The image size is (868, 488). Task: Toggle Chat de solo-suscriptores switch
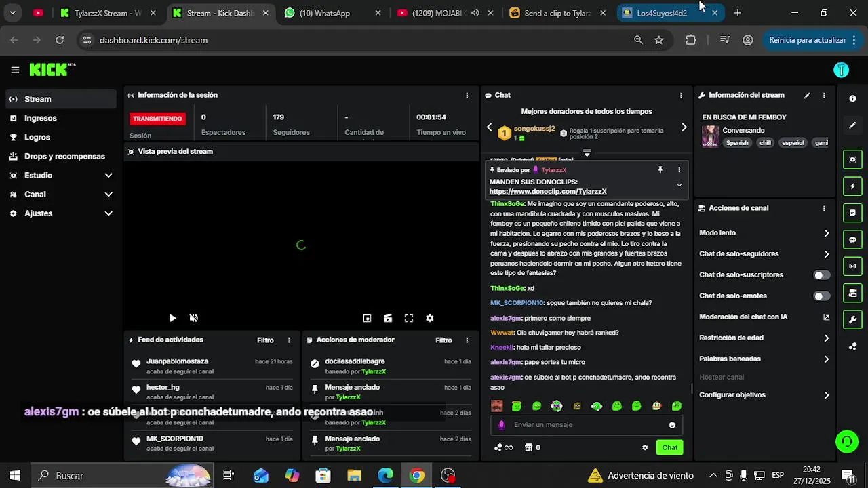pos(821,275)
